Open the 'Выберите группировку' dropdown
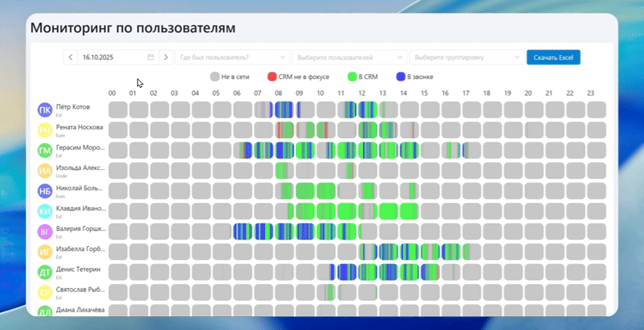This screenshot has height=330, width=644. click(x=466, y=57)
